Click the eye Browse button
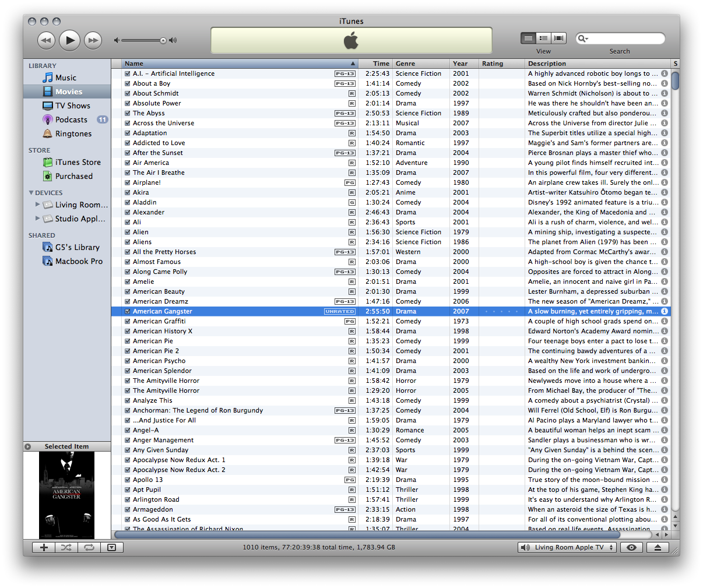Image resolution: width=703 pixels, height=588 pixels. tap(631, 547)
